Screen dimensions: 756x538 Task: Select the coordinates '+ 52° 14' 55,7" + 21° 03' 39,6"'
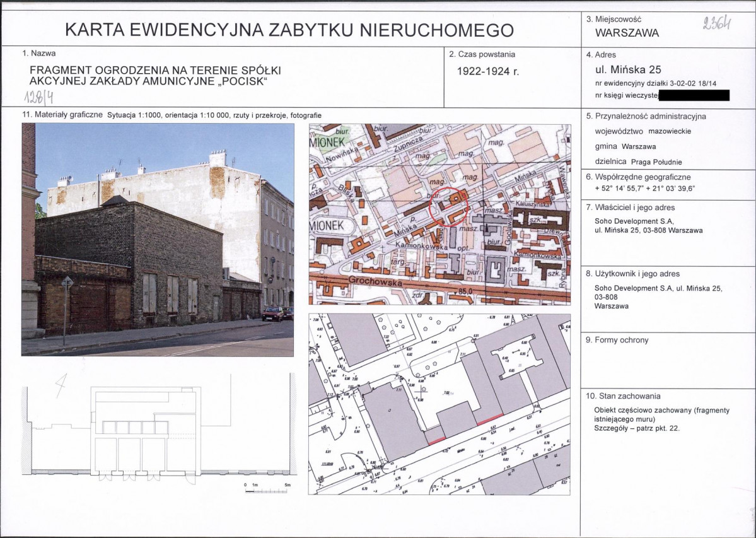(x=644, y=189)
